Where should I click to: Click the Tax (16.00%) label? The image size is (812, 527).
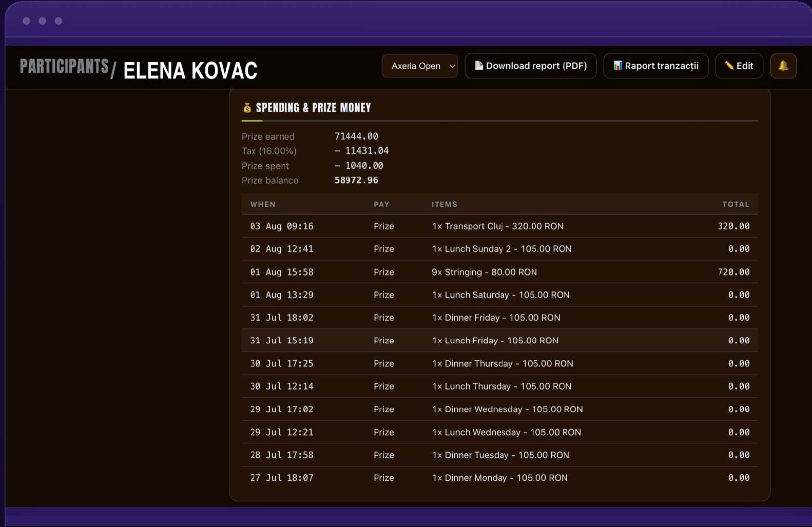(x=269, y=151)
